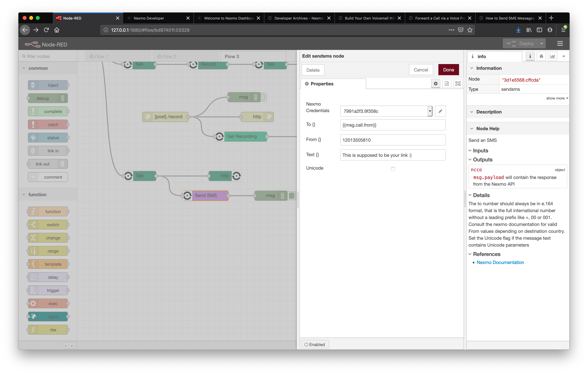Open Firefox downloads arrow icon
This screenshot has width=588, height=374.
click(518, 30)
